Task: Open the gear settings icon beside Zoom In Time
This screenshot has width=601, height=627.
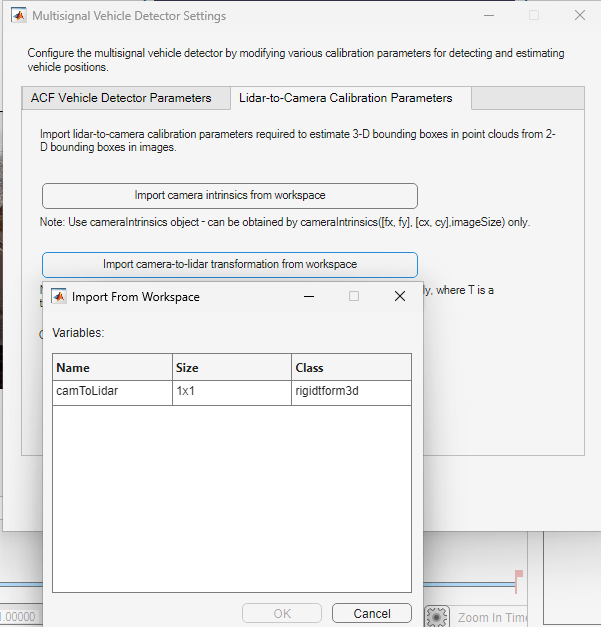Action: 437,617
